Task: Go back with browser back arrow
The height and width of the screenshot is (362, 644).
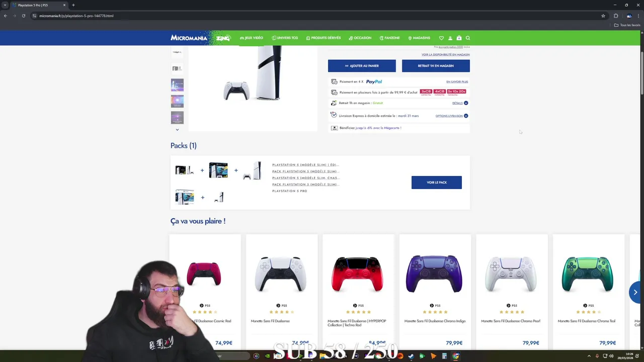Action: [x=6, y=16]
